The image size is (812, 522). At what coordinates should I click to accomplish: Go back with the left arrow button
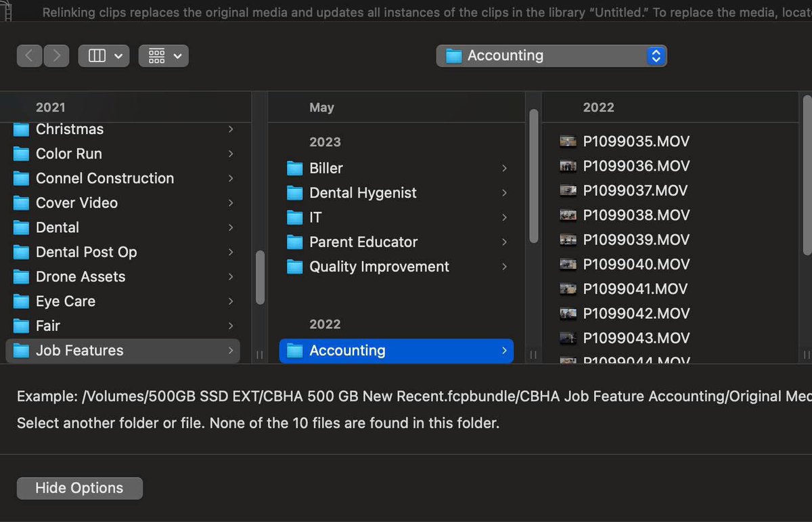pyautogui.click(x=30, y=56)
